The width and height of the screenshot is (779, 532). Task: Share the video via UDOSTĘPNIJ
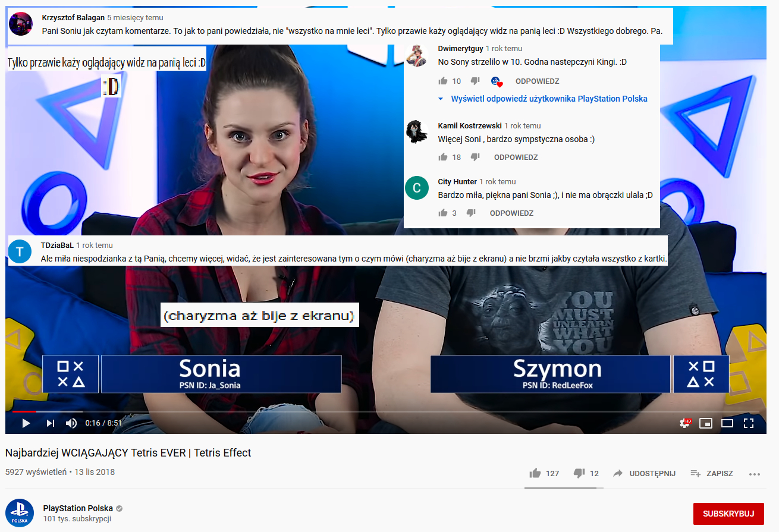645,473
